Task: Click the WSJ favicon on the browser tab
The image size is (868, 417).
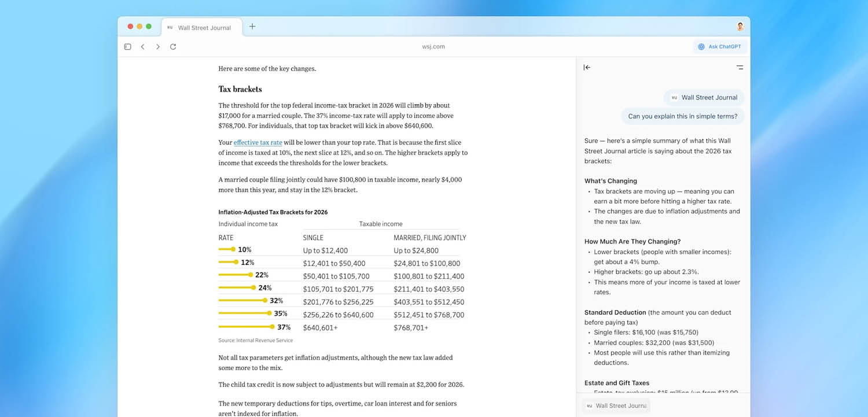Action: coord(170,27)
